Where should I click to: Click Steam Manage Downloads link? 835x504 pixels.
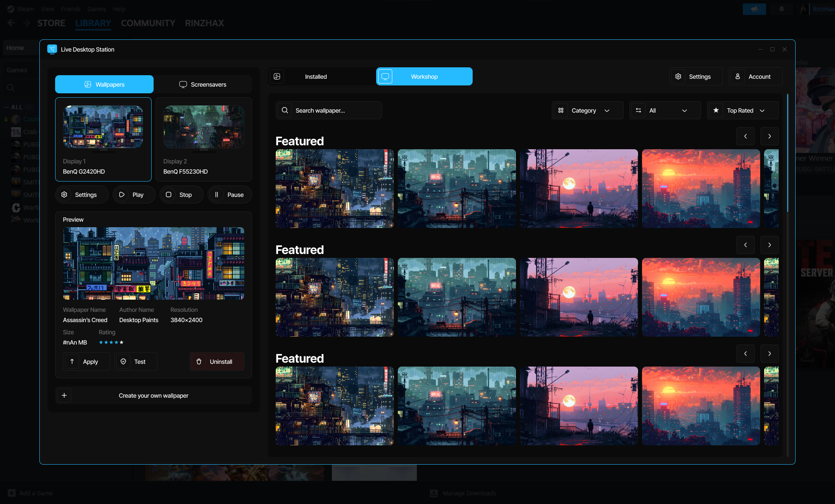463,493
